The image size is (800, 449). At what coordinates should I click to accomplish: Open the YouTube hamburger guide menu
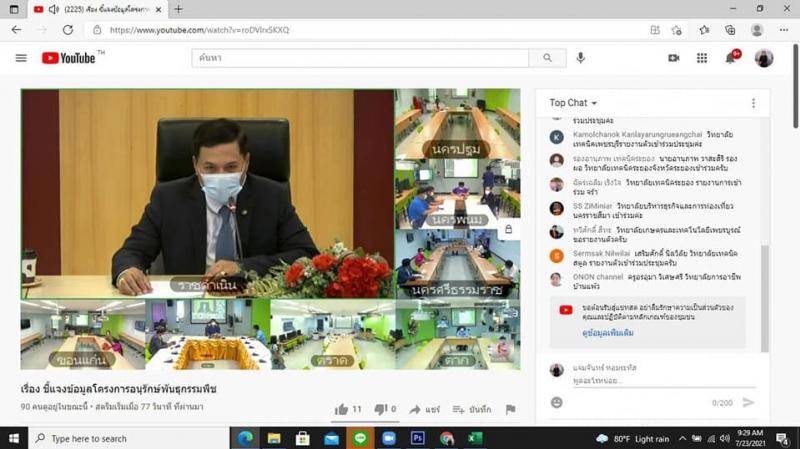[x=21, y=58]
